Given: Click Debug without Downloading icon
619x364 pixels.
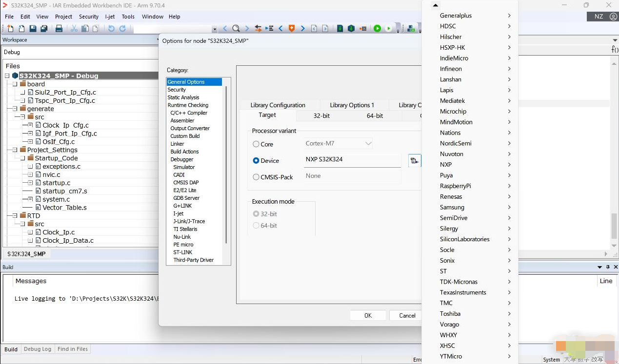Looking at the screenshot, I should 389,29.
